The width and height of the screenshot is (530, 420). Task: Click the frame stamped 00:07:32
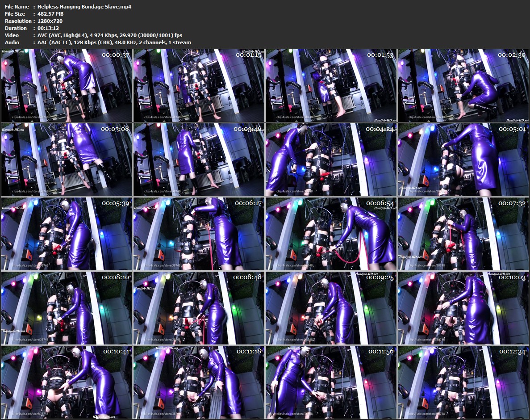[463, 234]
